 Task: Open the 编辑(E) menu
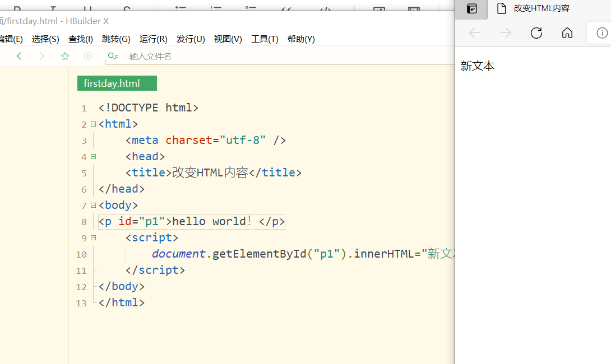tap(11, 39)
